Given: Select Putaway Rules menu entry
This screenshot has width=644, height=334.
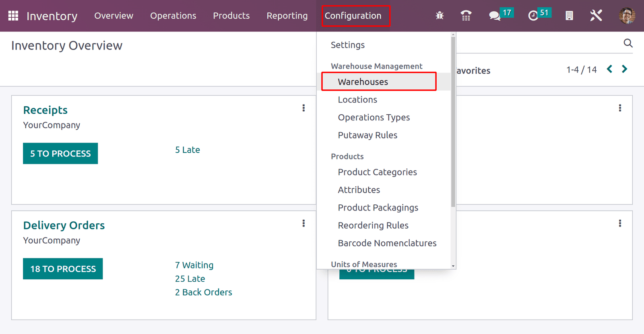Looking at the screenshot, I should (367, 135).
